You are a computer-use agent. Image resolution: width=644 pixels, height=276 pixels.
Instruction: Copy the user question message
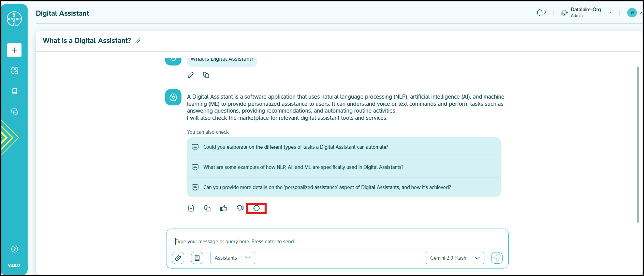(206, 75)
